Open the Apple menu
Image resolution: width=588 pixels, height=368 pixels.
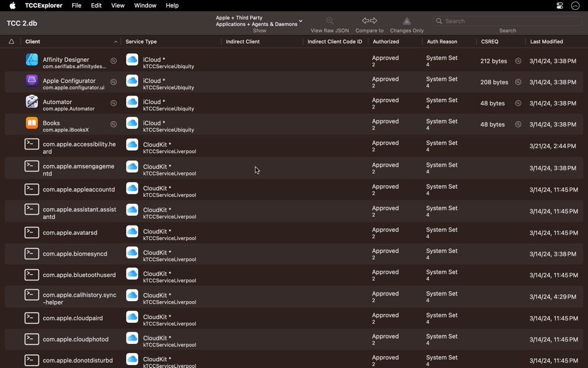[x=12, y=5]
